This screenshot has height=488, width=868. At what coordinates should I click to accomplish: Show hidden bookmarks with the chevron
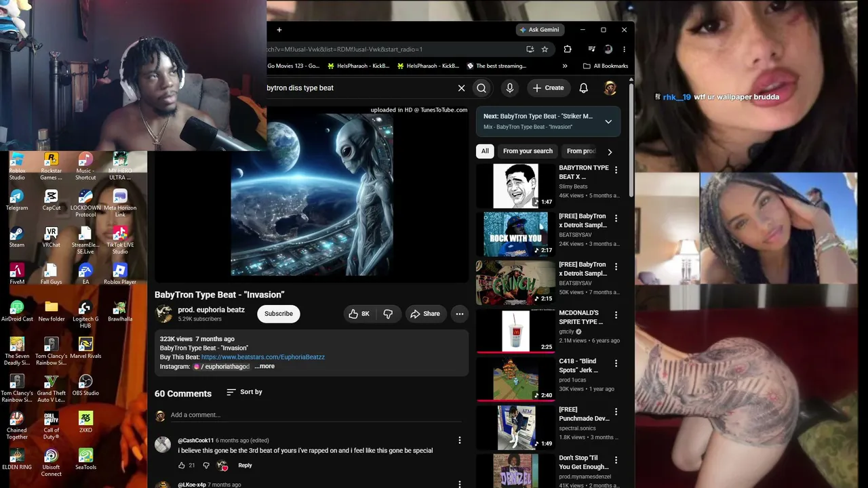click(565, 66)
